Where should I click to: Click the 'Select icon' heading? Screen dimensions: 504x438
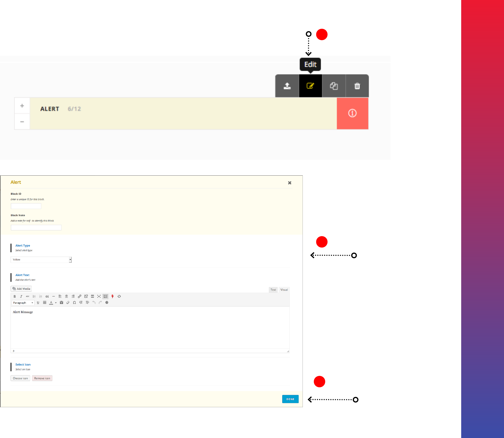coord(23,365)
